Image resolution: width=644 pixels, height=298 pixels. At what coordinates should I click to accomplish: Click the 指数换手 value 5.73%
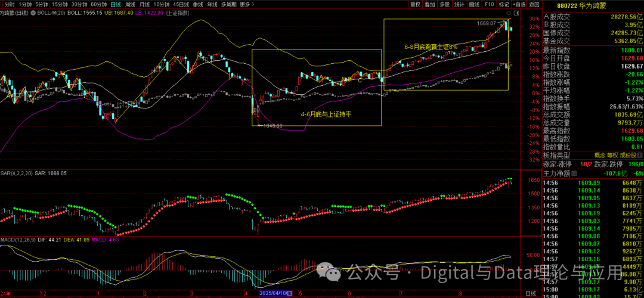634,98
